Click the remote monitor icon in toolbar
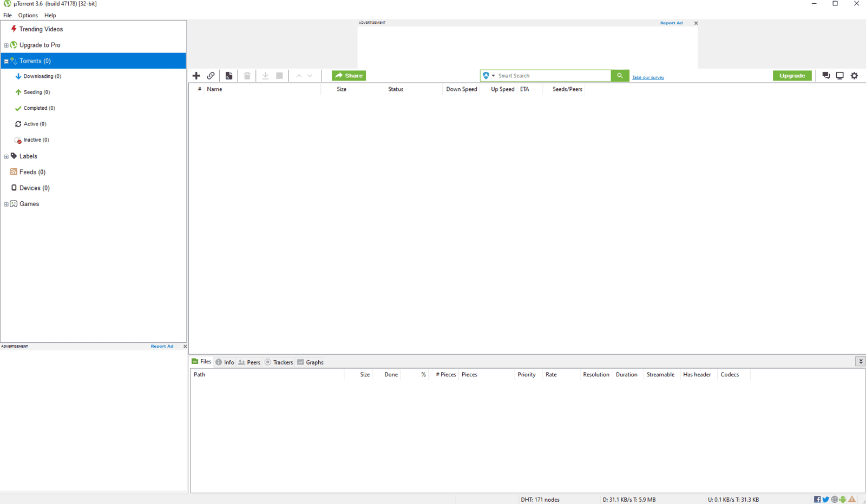 [x=840, y=76]
